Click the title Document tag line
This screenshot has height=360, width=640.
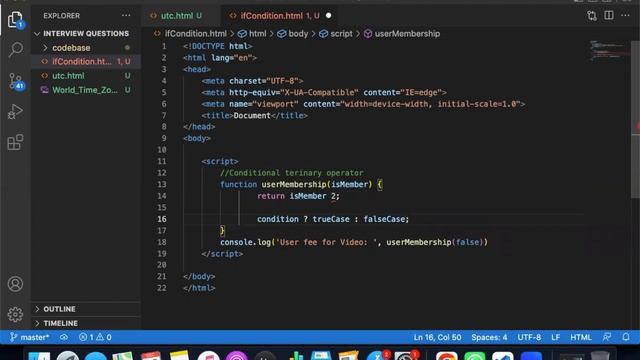tap(254, 116)
